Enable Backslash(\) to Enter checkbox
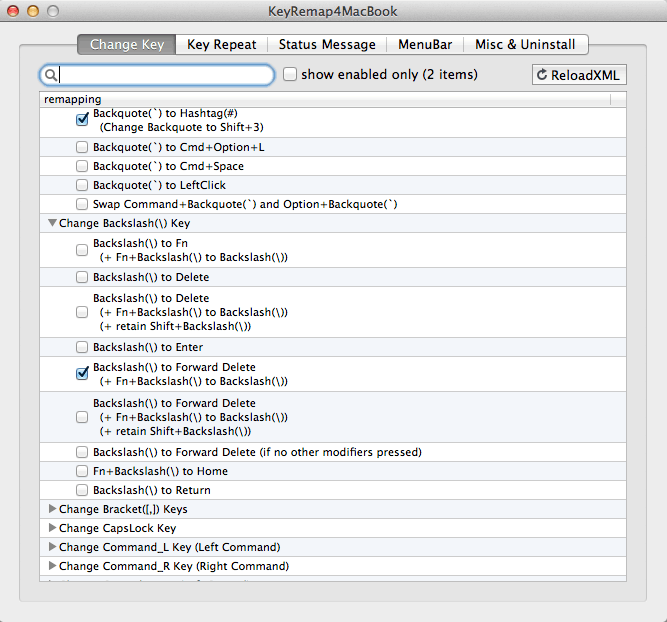Viewport: 667px width, 622px height. point(82,347)
